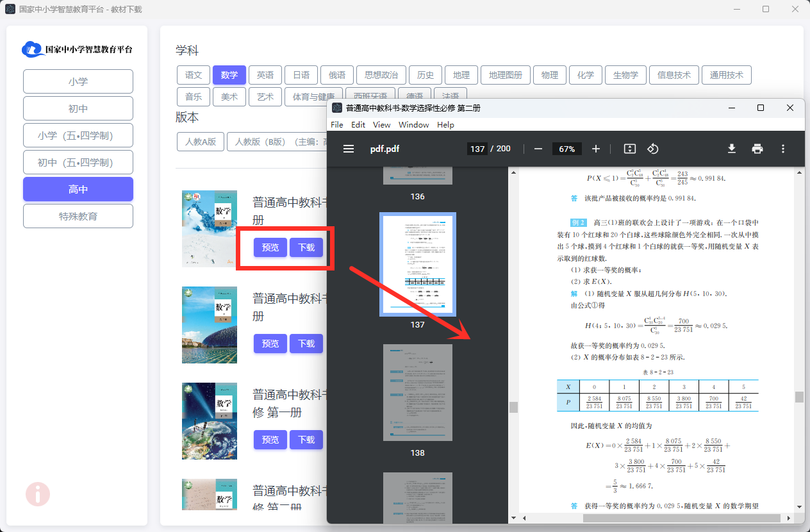810x532 pixels.
Task: Open page 138 thumbnail in PDF sidebar
Action: coord(418,392)
